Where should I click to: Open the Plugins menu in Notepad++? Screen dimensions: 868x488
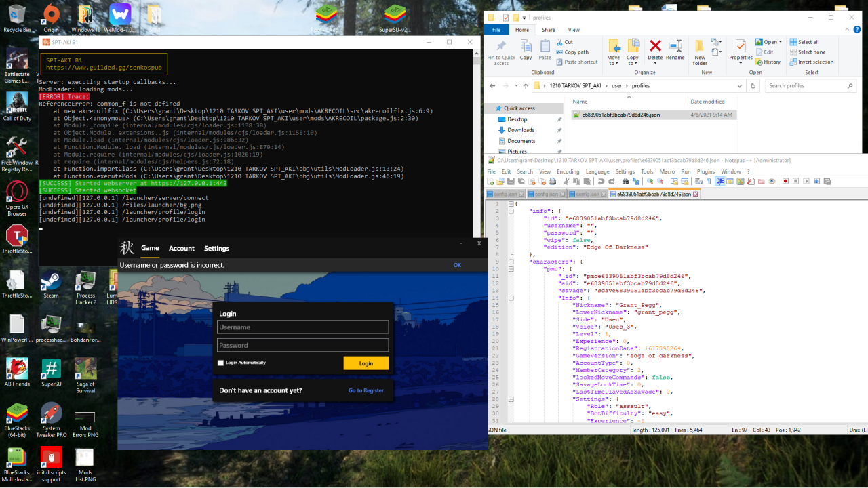pos(706,171)
